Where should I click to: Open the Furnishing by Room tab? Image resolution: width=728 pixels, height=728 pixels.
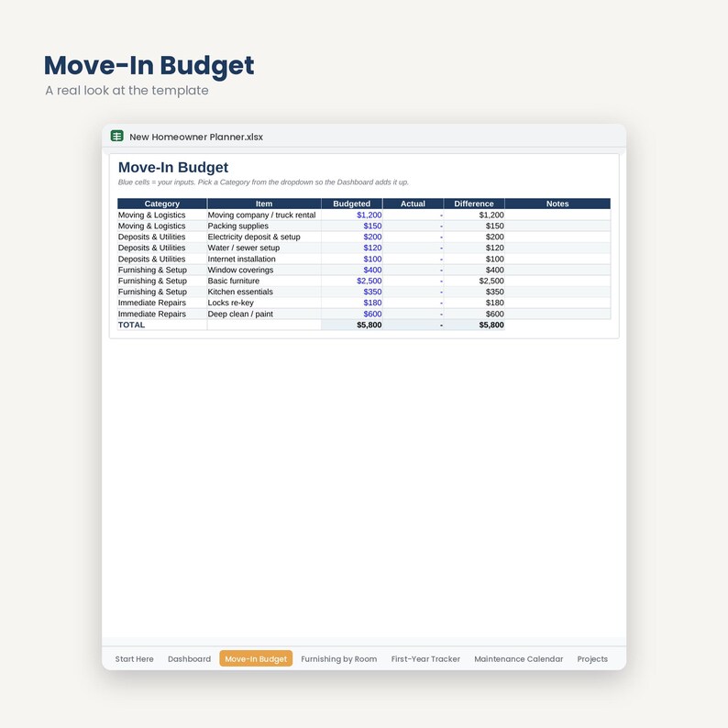click(x=339, y=659)
